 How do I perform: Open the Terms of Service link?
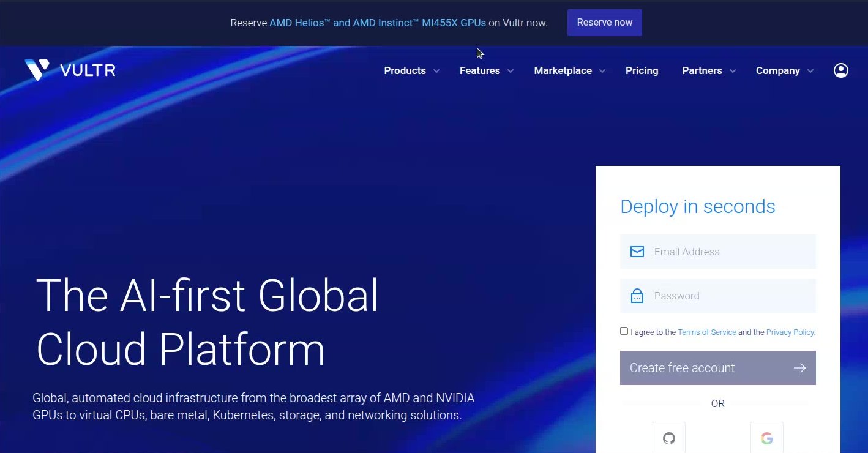pos(707,332)
